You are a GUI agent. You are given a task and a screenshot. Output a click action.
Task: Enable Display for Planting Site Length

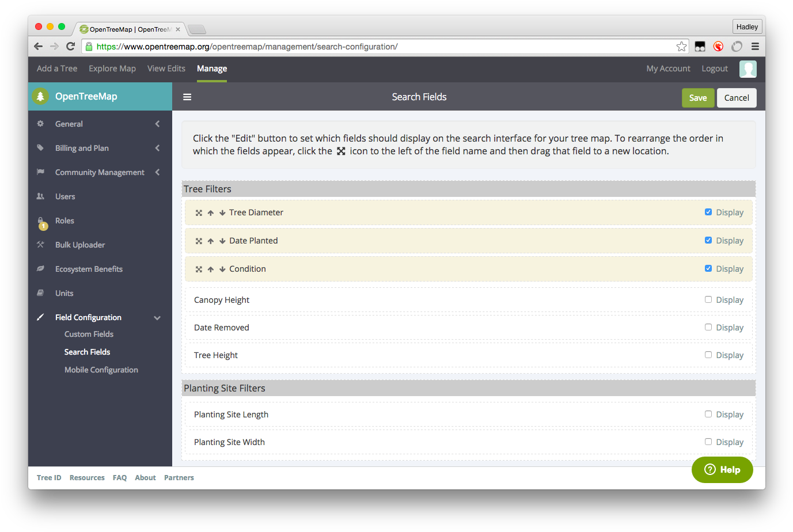click(x=708, y=414)
